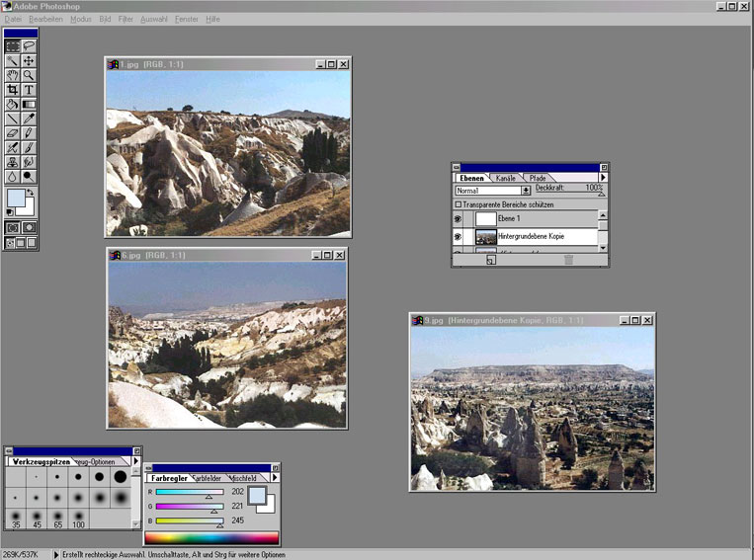Select the Crop tool
Viewport: 754px width, 560px height.
pos(12,89)
